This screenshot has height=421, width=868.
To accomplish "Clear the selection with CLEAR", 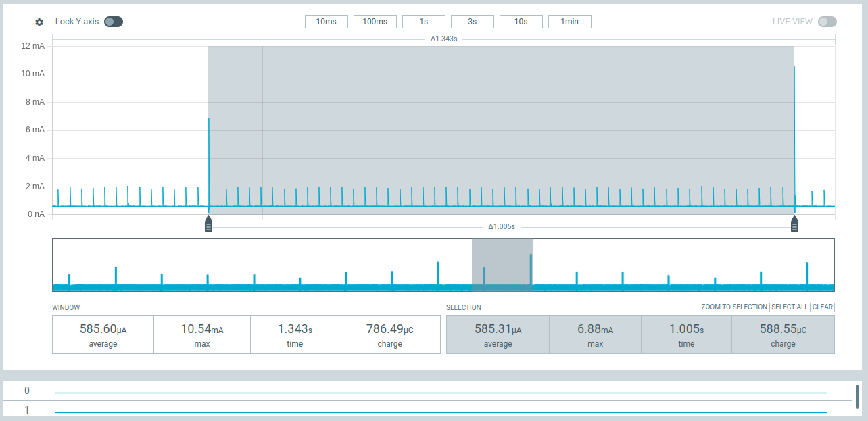I will (823, 307).
